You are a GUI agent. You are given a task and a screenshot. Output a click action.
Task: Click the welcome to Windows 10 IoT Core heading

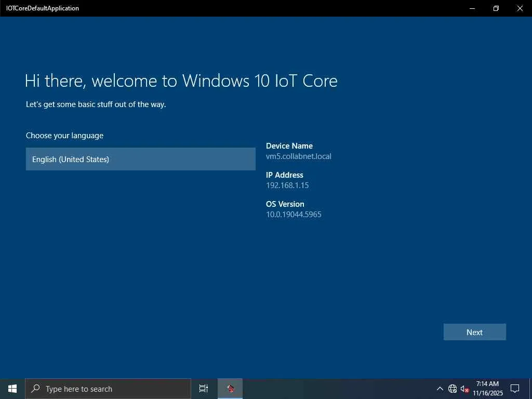181,81
